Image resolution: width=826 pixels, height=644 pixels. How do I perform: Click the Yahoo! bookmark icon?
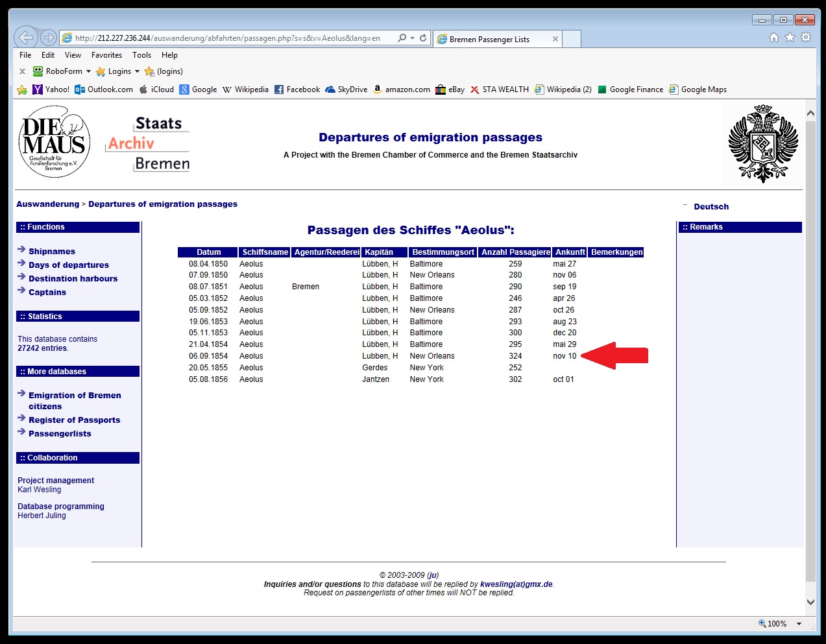38,89
